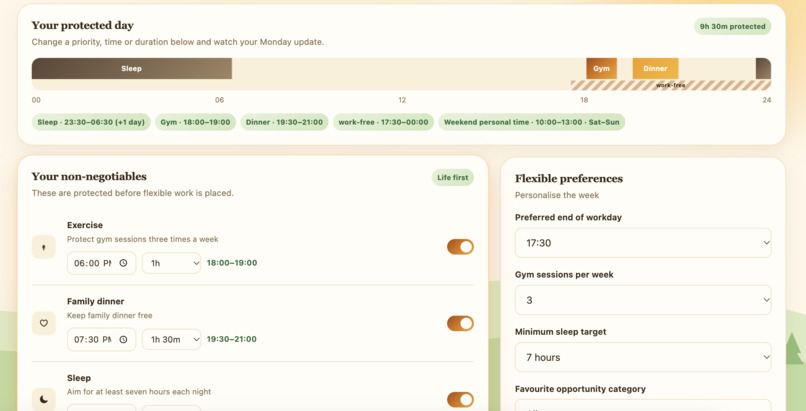Click the Weekend personal time chip
806x411 pixels.
pos(532,122)
